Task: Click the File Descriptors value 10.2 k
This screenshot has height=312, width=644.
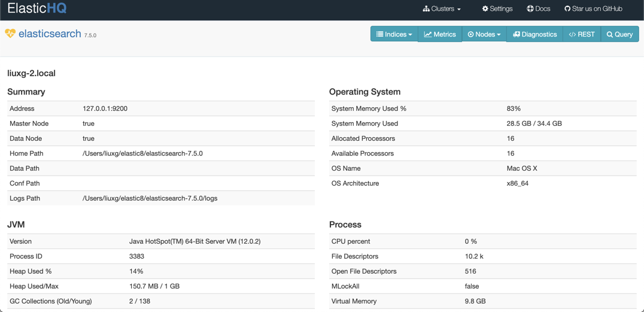Action: coord(474,256)
